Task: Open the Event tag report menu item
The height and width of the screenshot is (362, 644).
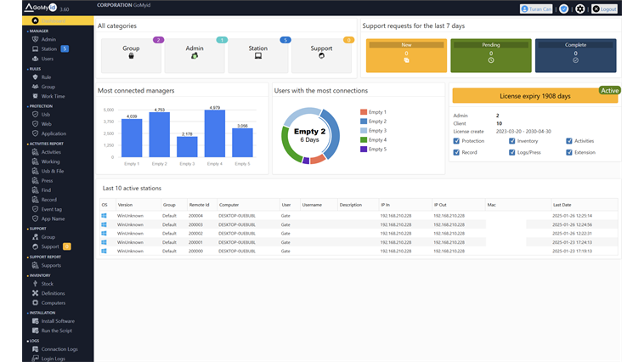Action: click(x=52, y=209)
